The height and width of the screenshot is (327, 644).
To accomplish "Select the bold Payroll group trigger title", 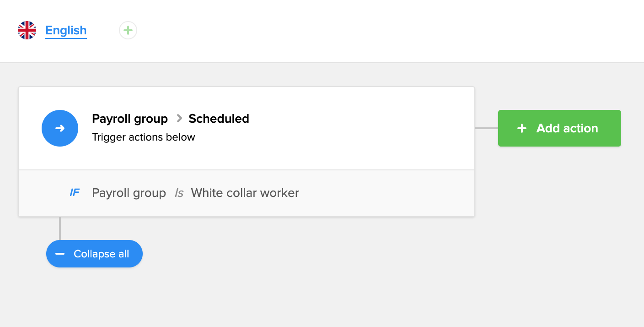I will 130,119.
